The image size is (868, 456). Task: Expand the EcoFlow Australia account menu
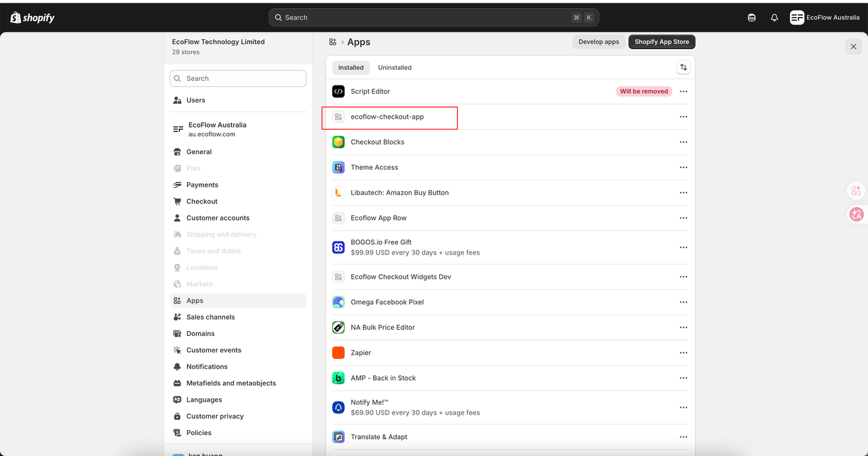coord(825,18)
